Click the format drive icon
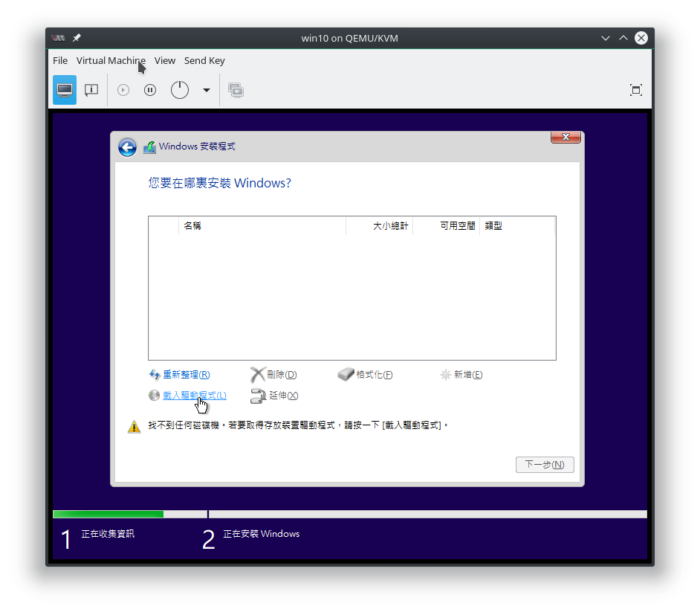Screen dimensions: 700x612 [x=346, y=374]
